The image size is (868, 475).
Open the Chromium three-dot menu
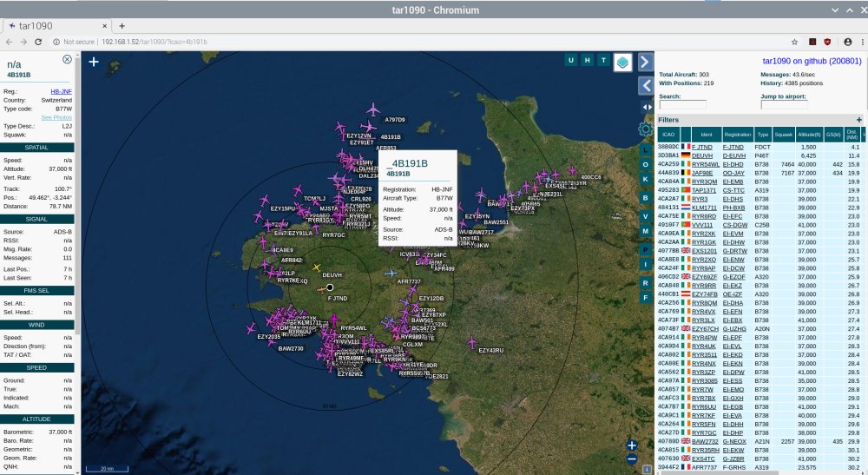863,42
